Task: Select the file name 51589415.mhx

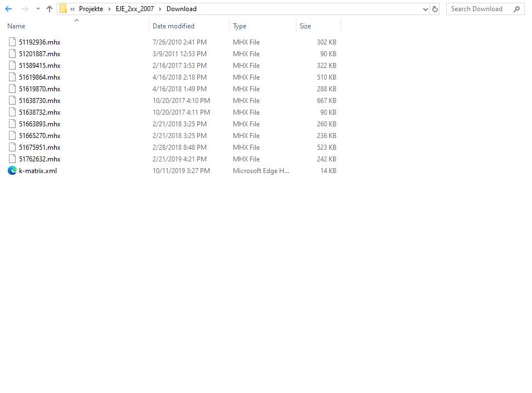Action: [x=40, y=66]
